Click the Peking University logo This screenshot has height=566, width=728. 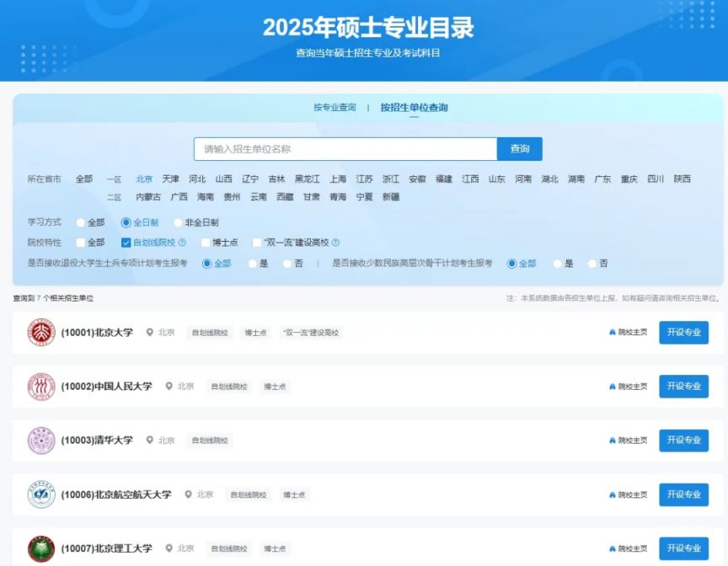coord(41,332)
